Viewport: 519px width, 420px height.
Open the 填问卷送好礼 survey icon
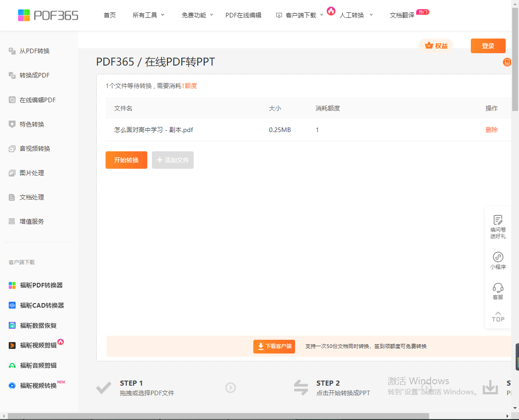tap(498, 220)
